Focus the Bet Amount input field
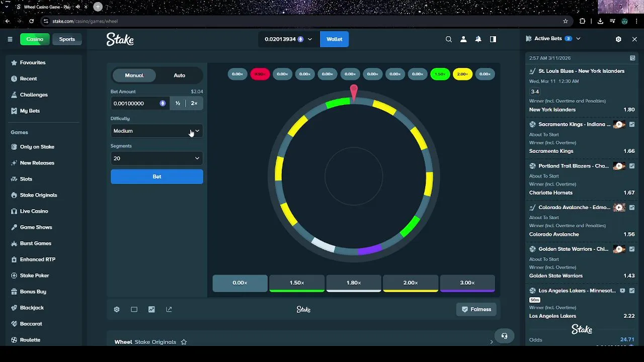The height and width of the screenshot is (362, 644). [140, 103]
